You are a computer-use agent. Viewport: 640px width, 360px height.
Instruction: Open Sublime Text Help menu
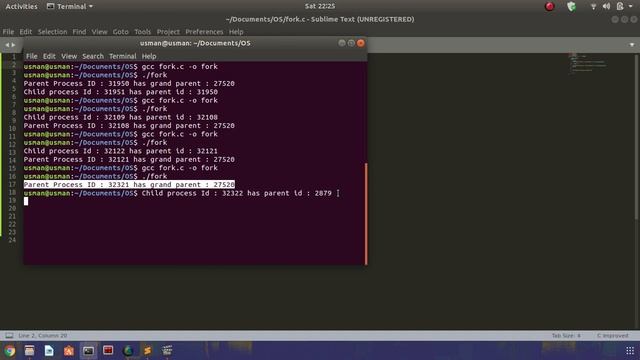click(x=236, y=32)
